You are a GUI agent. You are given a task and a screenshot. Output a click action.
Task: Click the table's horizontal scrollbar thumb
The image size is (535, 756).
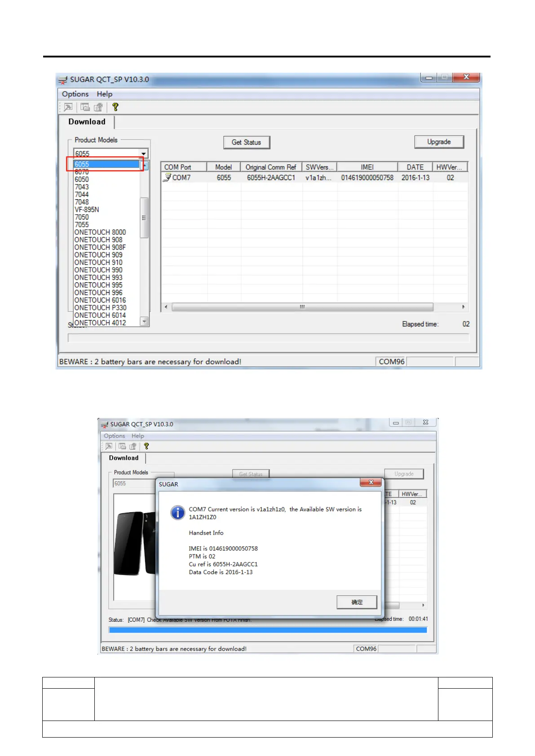click(302, 307)
